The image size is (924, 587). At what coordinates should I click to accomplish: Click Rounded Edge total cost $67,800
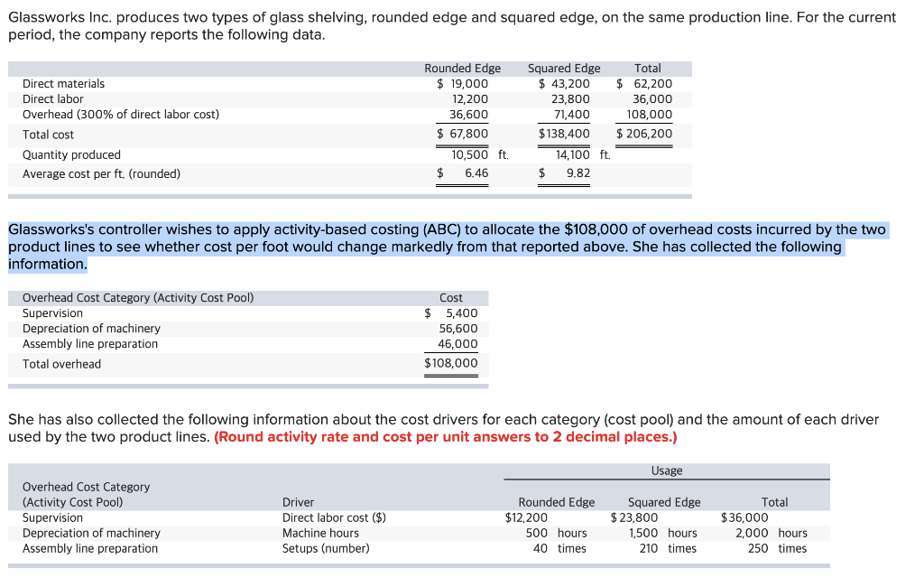[x=463, y=134]
